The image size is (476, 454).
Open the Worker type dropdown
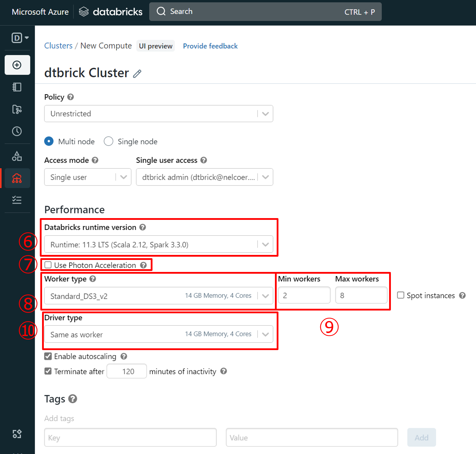[x=158, y=296]
